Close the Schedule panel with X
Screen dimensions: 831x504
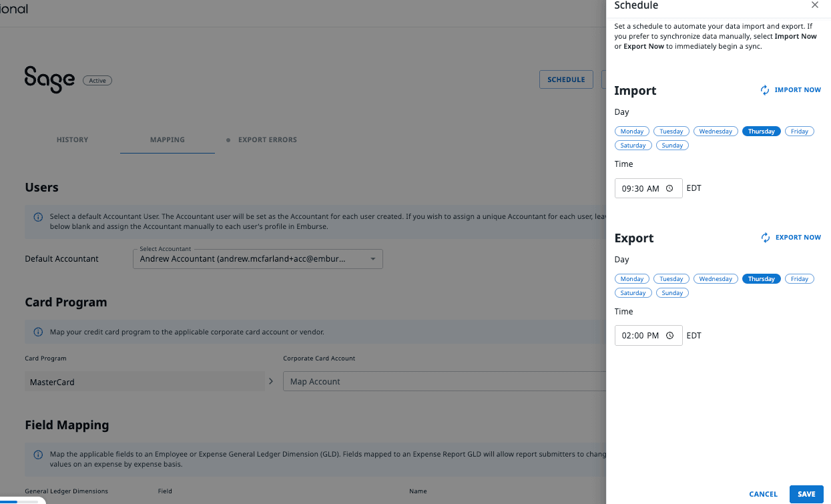click(814, 5)
